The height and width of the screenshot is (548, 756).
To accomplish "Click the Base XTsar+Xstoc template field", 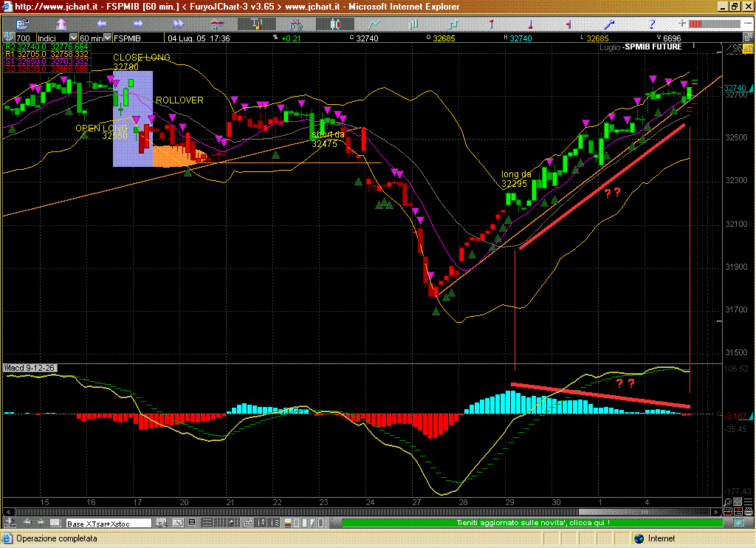I will (108, 523).
